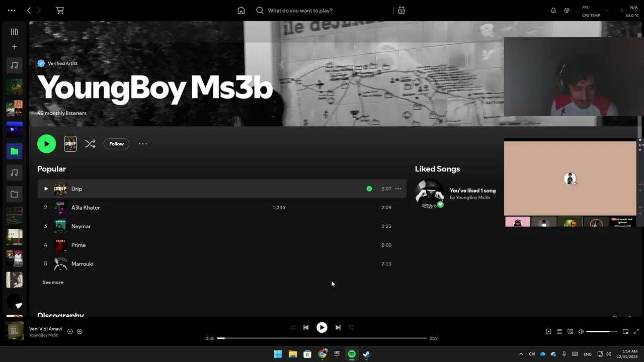Expand popular tracks with See more

tap(53, 282)
